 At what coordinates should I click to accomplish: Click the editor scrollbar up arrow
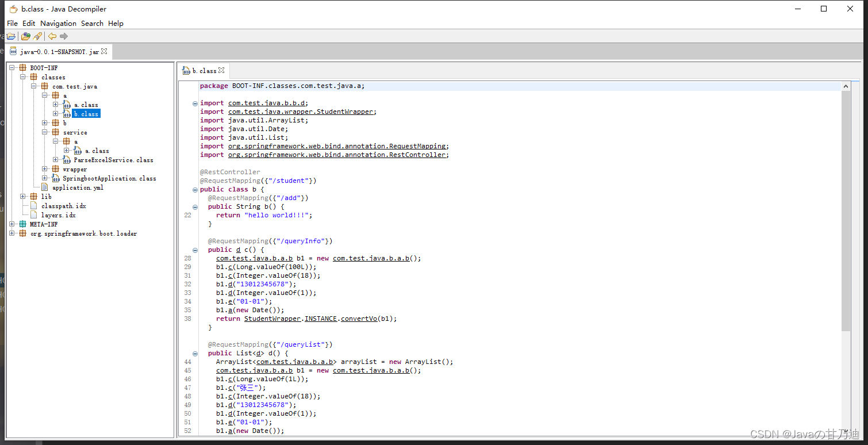(846, 86)
